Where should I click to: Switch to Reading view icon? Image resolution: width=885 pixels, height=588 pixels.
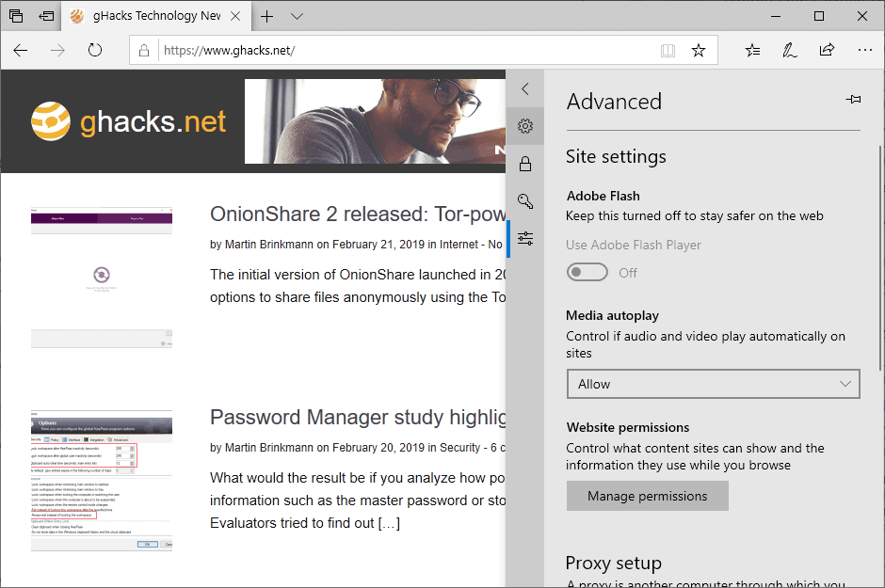[668, 51]
